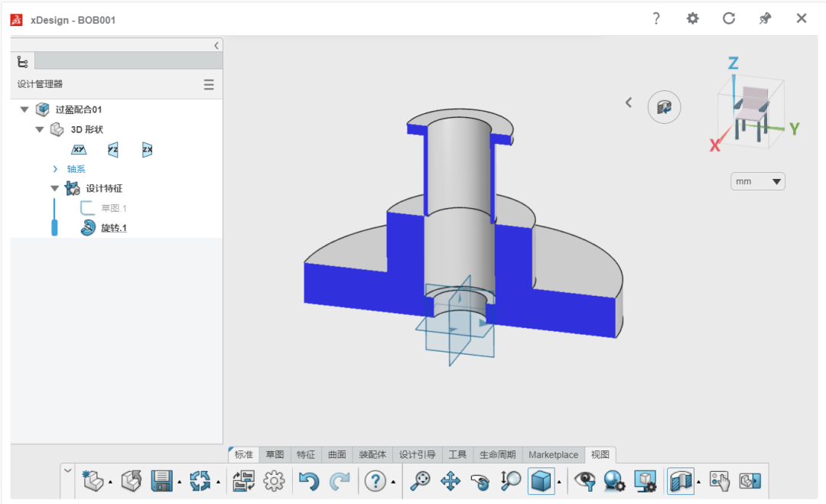
Task: Select the XY plane icon
Action: (x=79, y=150)
